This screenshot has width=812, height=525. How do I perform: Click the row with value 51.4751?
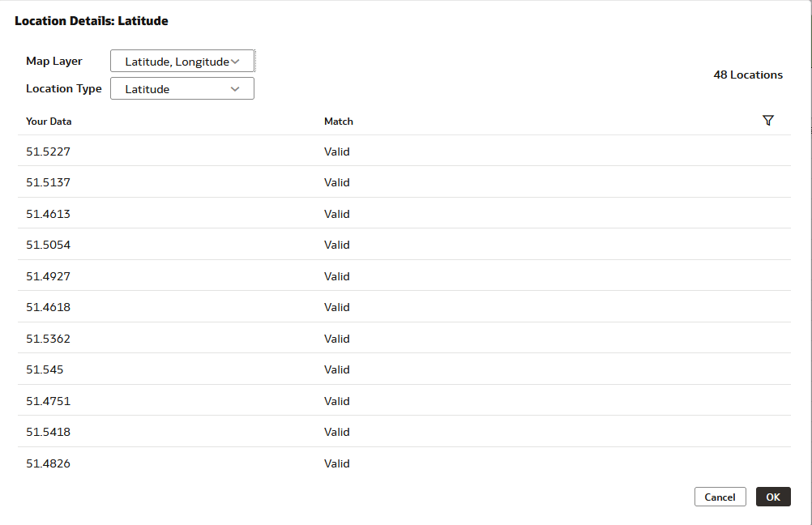pos(48,401)
